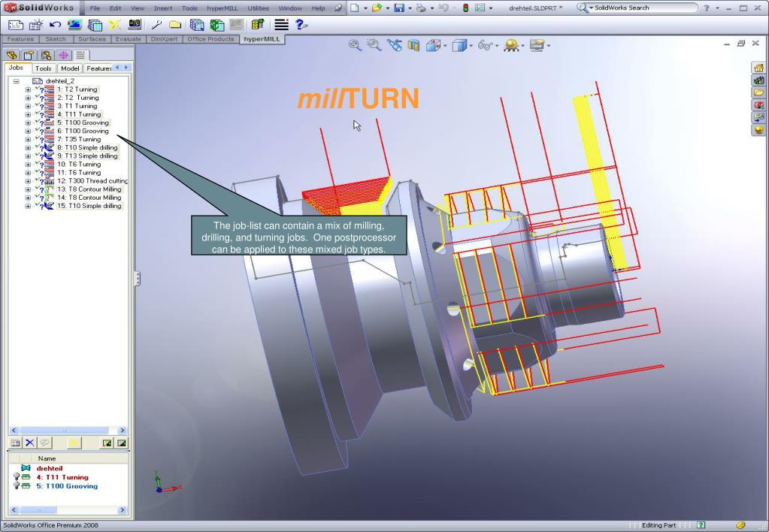Click the blue X delete icon
The width and height of the screenshot is (769, 532).
pyautogui.click(x=30, y=443)
